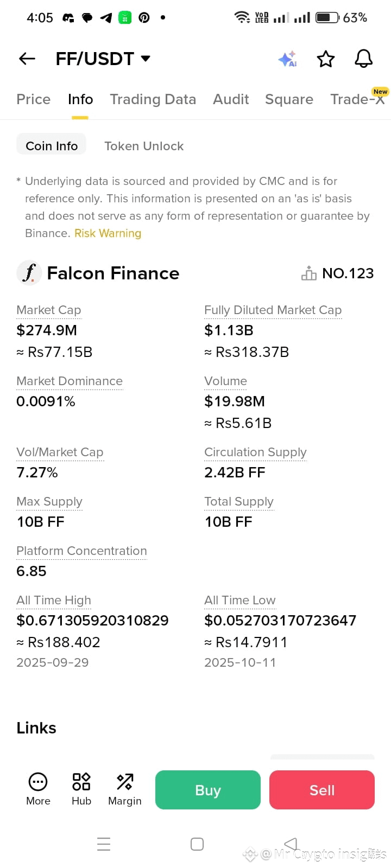This screenshot has height=868, width=391.
Task: Tap the Platform Concentration label for details
Action: (81, 551)
